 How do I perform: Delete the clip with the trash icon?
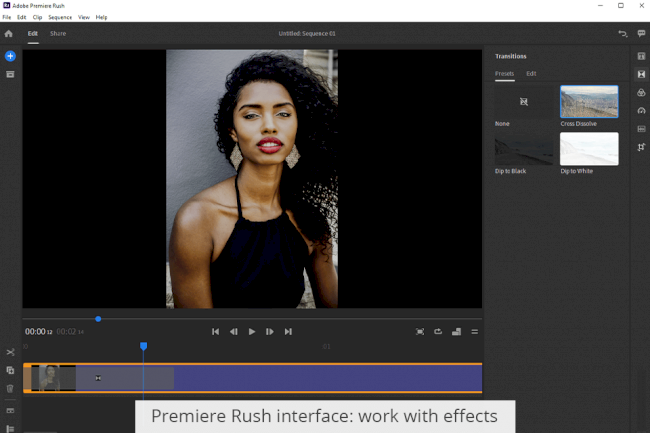coord(10,388)
